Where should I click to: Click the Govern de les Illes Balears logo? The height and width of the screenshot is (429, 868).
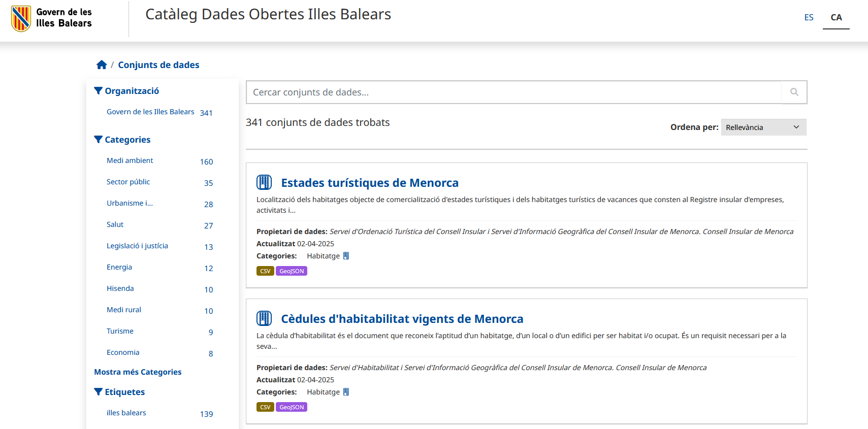point(51,18)
